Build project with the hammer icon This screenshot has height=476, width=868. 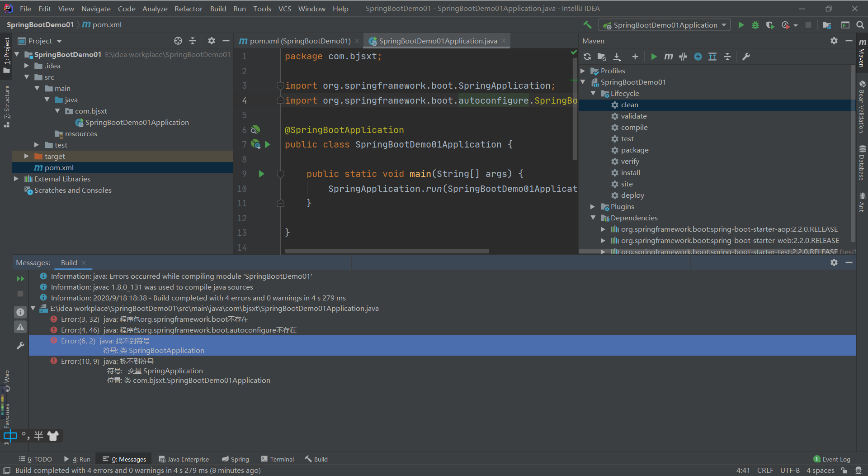(x=587, y=25)
